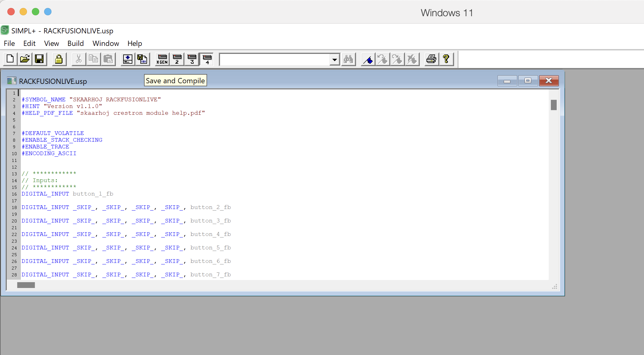Click line number 28 in the gutter

(14, 275)
